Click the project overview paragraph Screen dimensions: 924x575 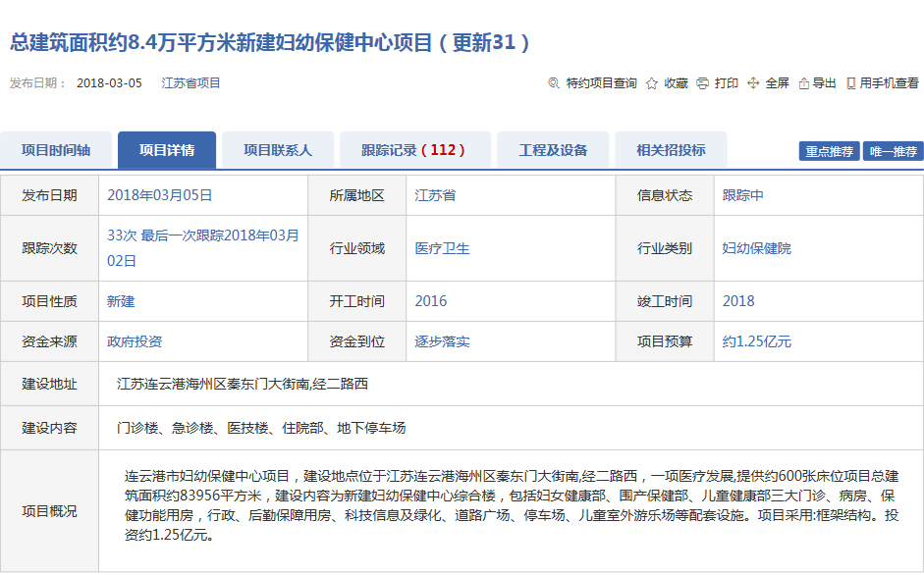[511, 505]
